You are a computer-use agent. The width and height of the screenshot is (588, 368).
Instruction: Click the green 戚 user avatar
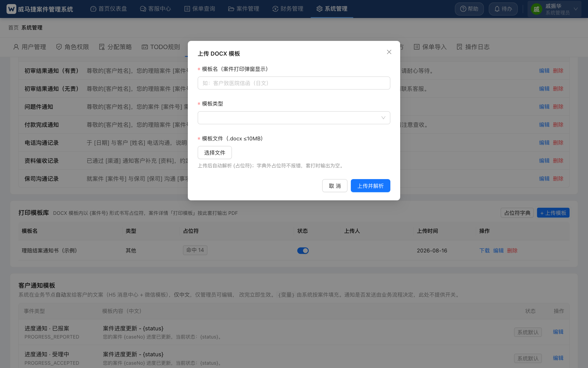click(536, 9)
